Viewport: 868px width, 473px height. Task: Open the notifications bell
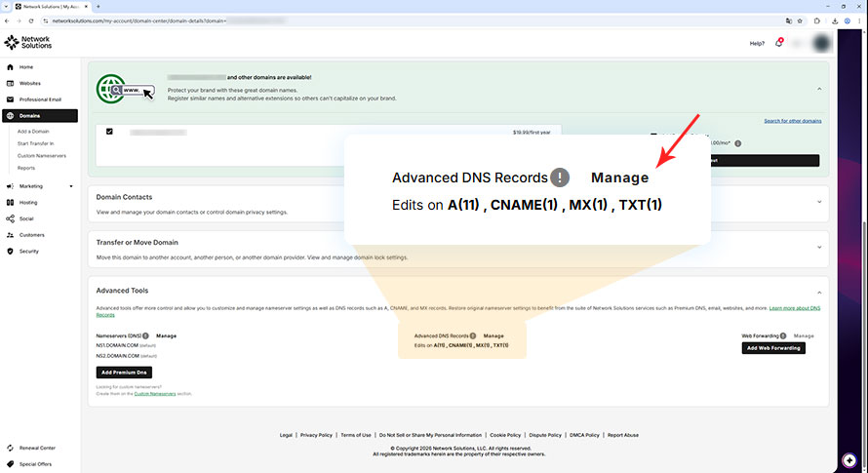(779, 43)
